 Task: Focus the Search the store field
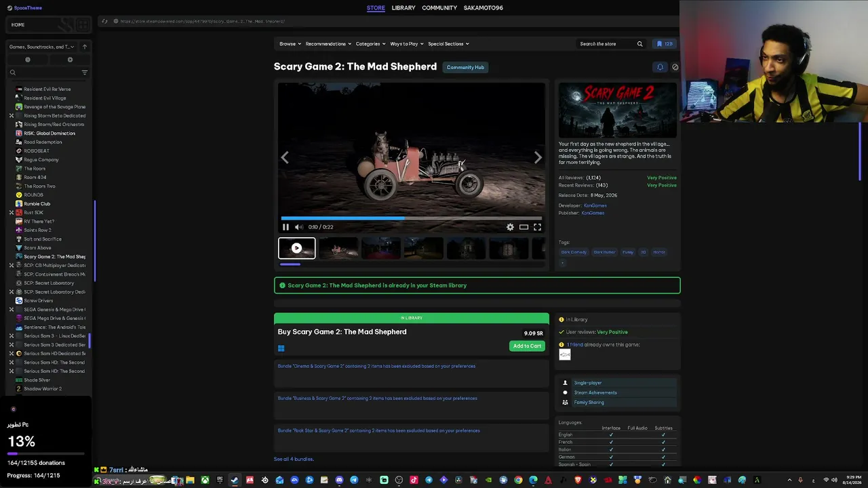coord(606,44)
